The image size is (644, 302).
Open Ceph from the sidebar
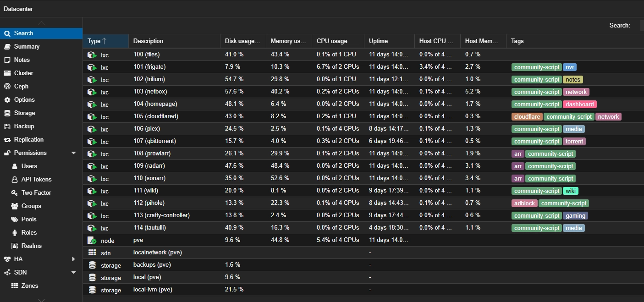(x=21, y=86)
